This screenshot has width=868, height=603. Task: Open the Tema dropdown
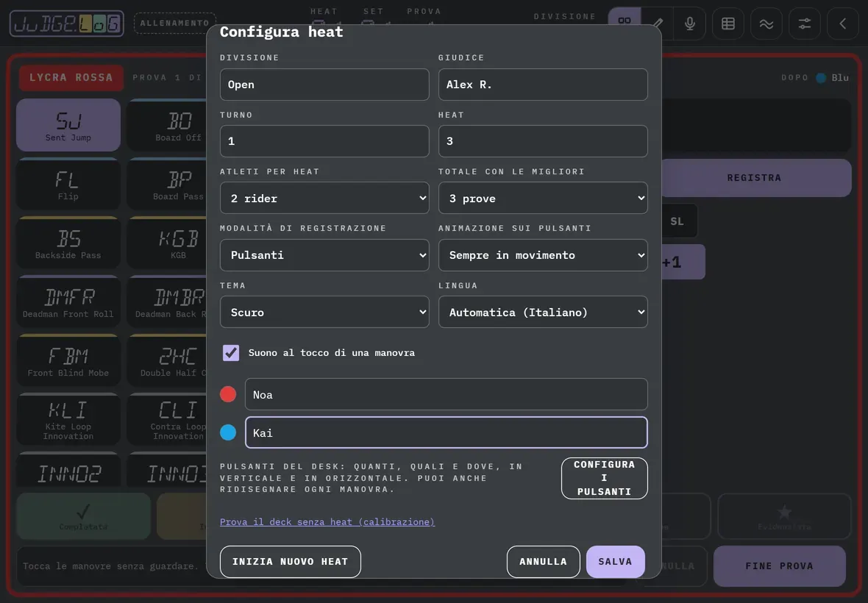pos(324,312)
